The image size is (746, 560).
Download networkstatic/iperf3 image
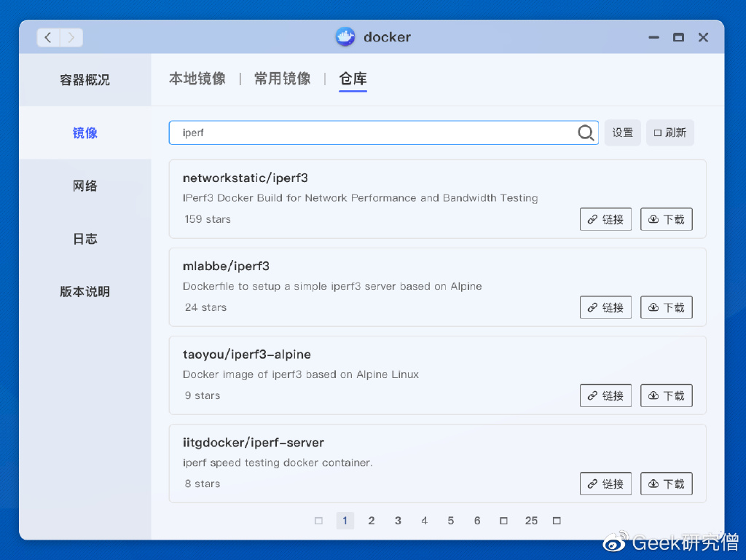666,219
